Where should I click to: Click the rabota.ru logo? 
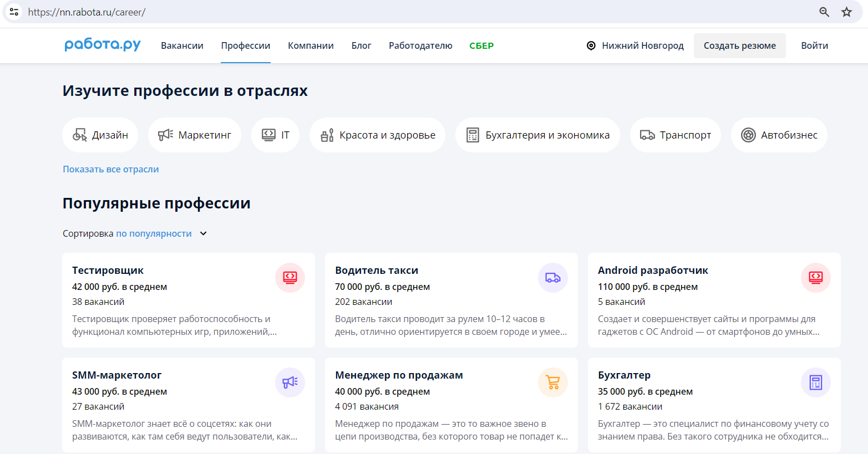coord(103,45)
